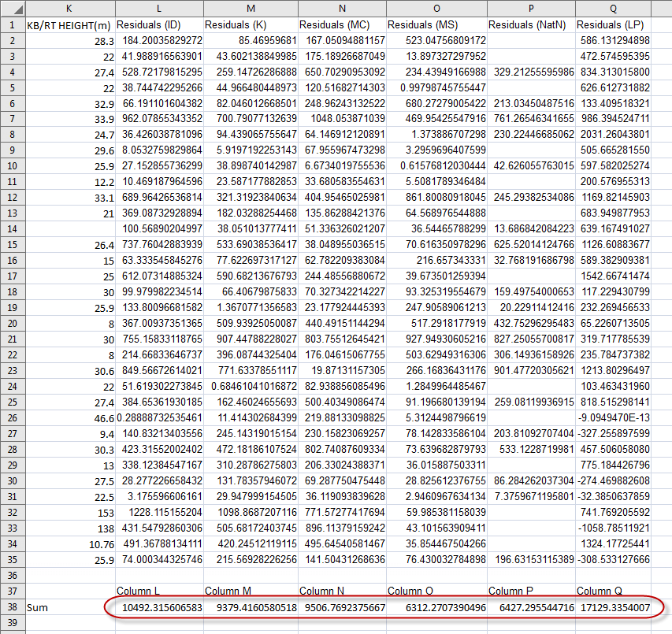The height and width of the screenshot is (634, 672).
Task: Select cell 962.07855343352
Action: point(159,119)
